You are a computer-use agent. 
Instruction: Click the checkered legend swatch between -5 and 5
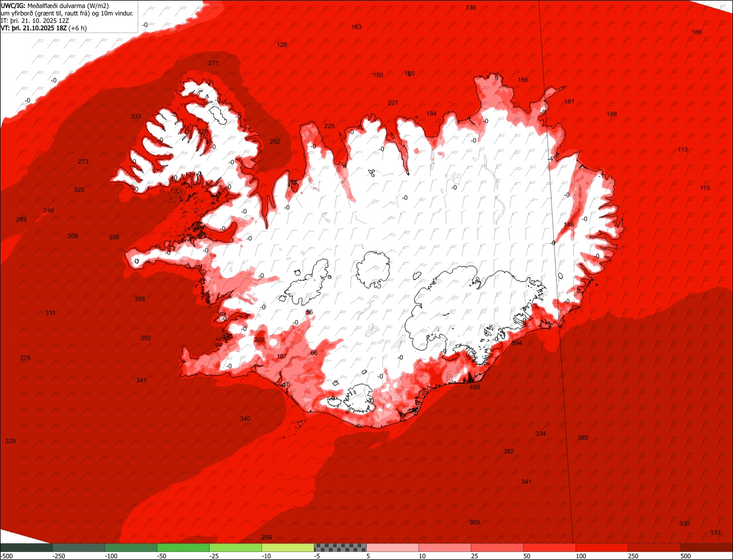pyautogui.click(x=340, y=547)
